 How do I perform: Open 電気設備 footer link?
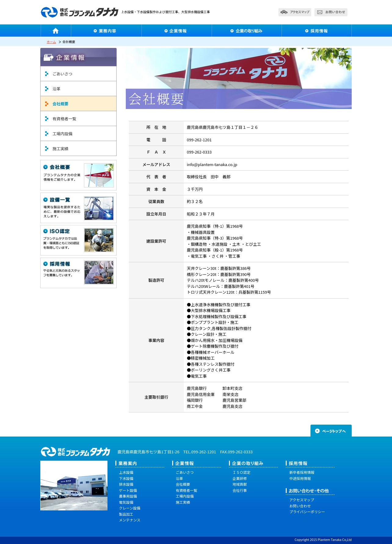126,502
